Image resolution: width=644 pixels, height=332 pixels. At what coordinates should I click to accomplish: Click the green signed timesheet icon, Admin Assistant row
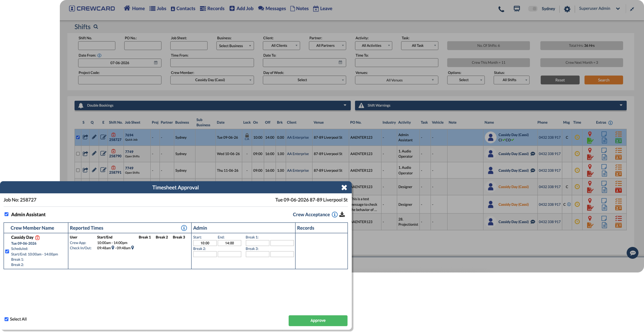(590, 141)
